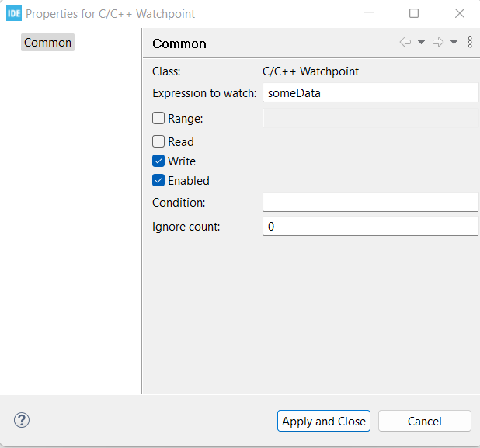The image size is (480, 448).
Task: Click the Cancel button
Action: [x=424, y=421]
